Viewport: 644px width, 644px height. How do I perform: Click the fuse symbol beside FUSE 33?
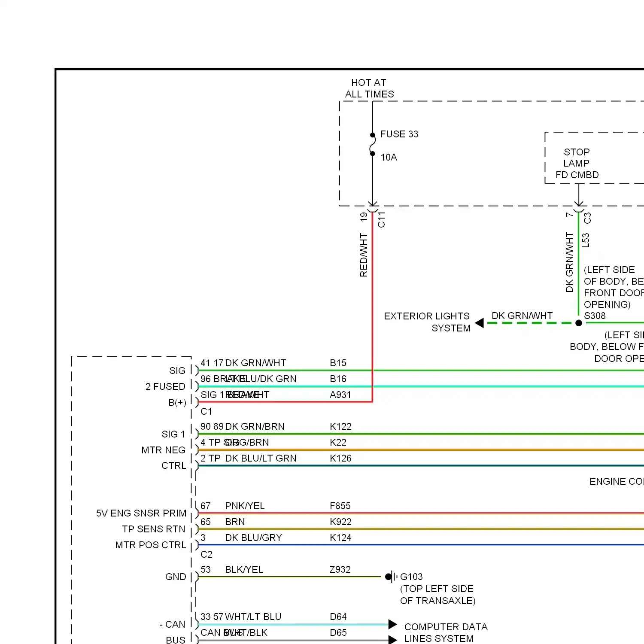372,144
